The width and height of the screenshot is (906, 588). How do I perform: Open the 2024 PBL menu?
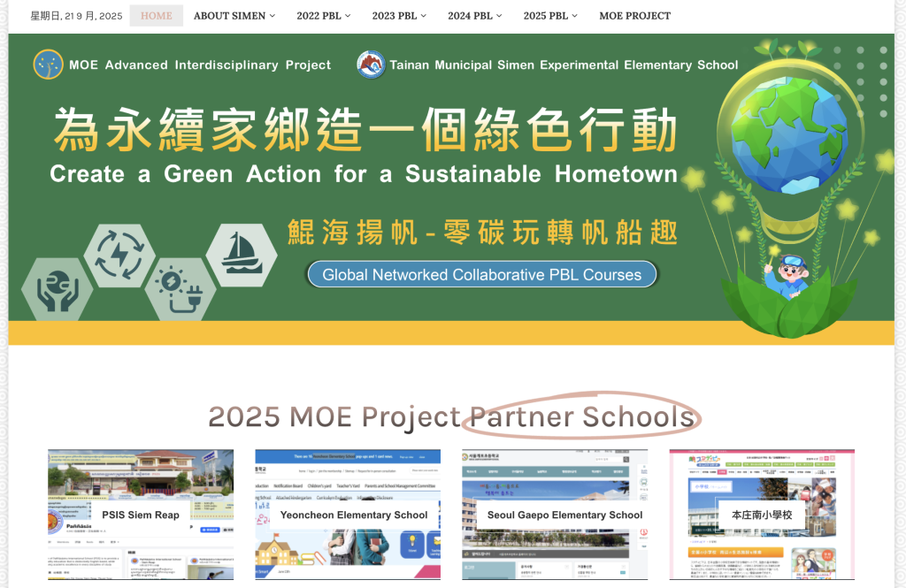click(x=475, y=16)
